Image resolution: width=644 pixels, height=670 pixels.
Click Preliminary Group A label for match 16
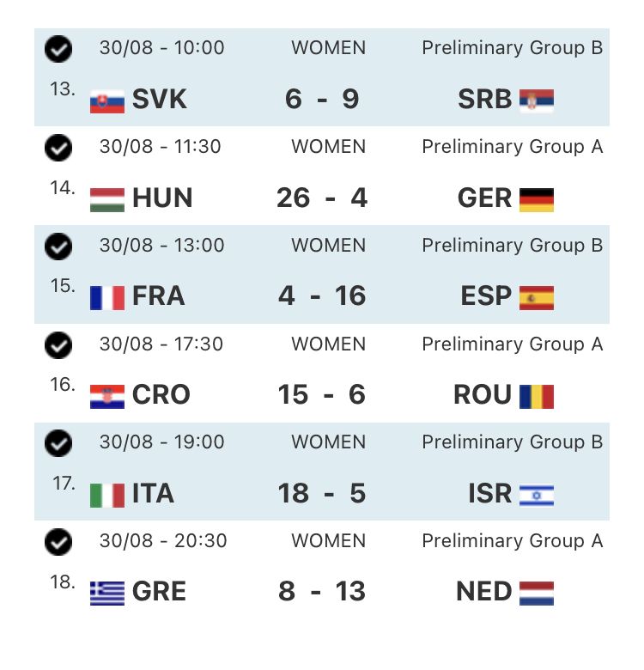pyautogui.click(x=513, y=344)
